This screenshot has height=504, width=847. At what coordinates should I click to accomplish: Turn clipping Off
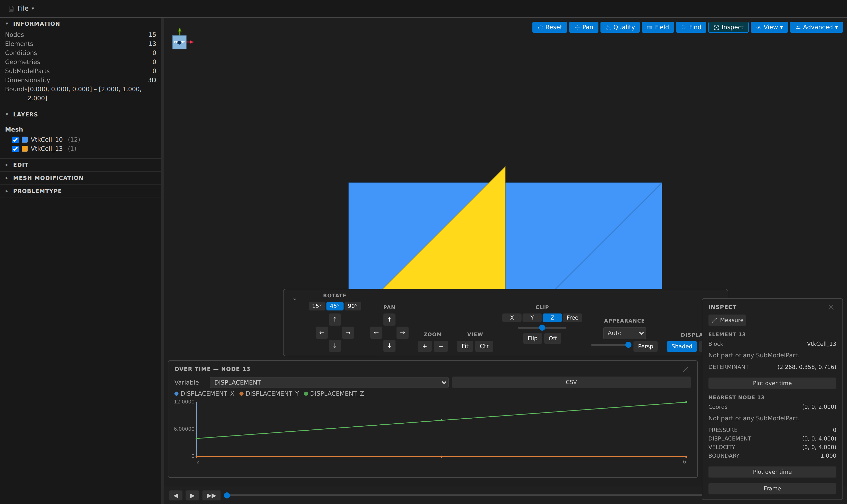tap(553, 338)
